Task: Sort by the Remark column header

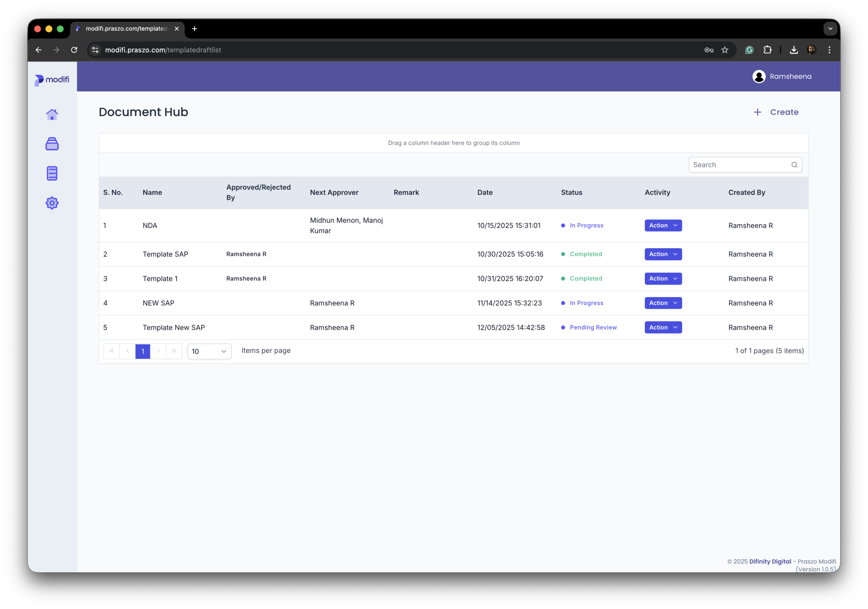Action: click(406, 192)
